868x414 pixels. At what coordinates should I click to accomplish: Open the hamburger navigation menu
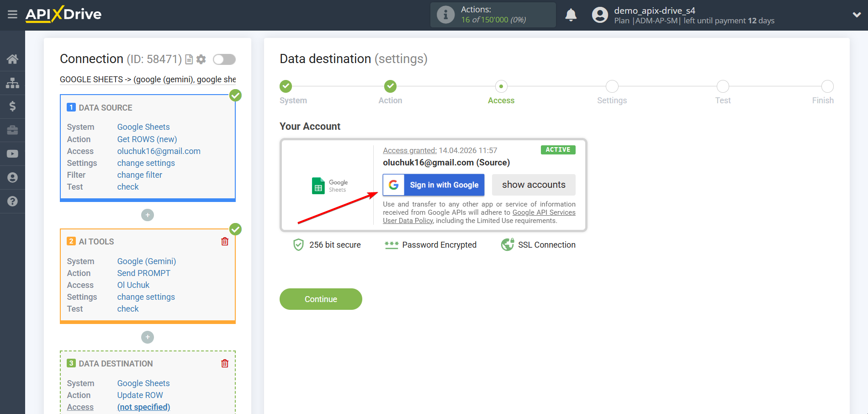tap(12, 14)
